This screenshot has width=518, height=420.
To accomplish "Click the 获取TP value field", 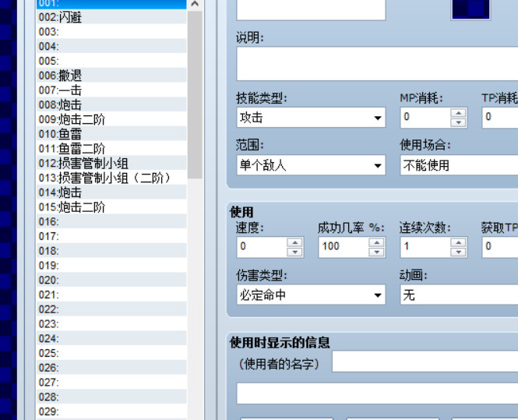I will pyautogui.click(x=500, y=247).
